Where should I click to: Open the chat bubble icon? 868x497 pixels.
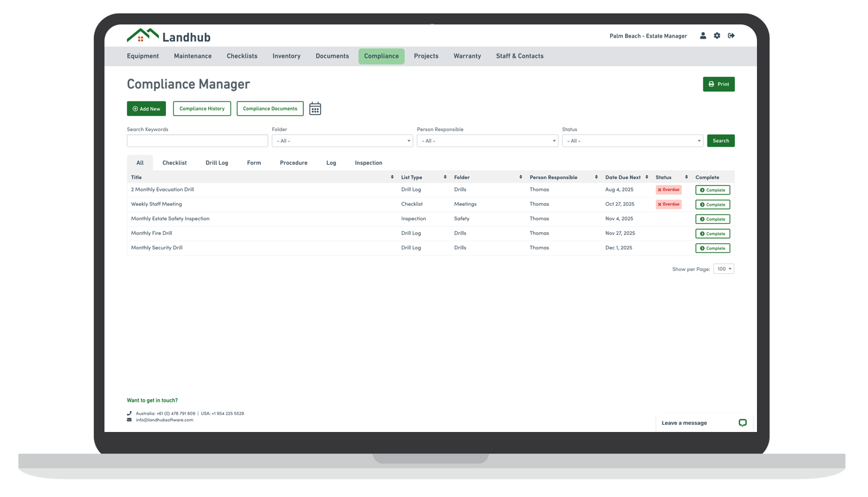point(742,423)
